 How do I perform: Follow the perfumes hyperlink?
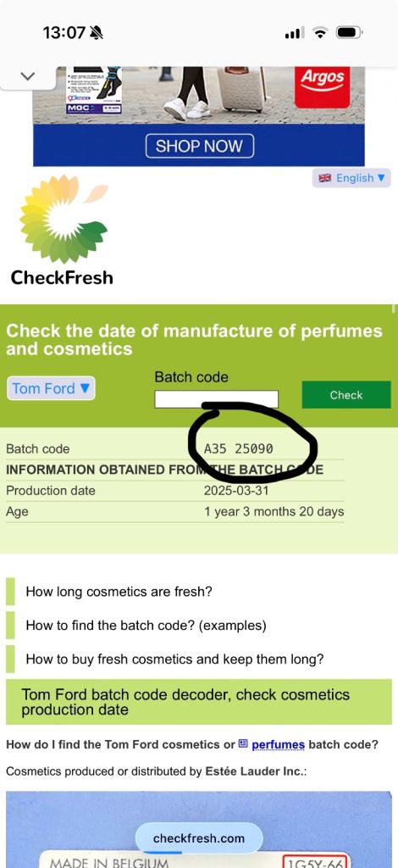click(x=278, y=744)
